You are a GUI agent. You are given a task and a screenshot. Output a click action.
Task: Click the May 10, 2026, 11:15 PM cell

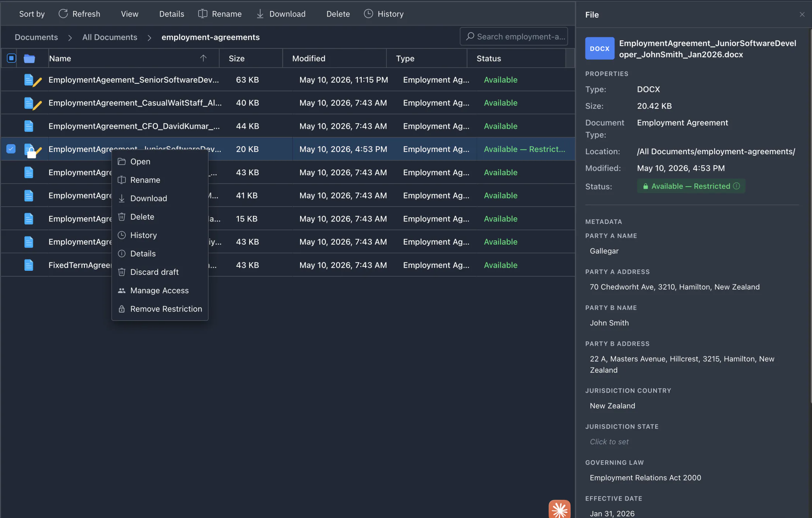344,80
